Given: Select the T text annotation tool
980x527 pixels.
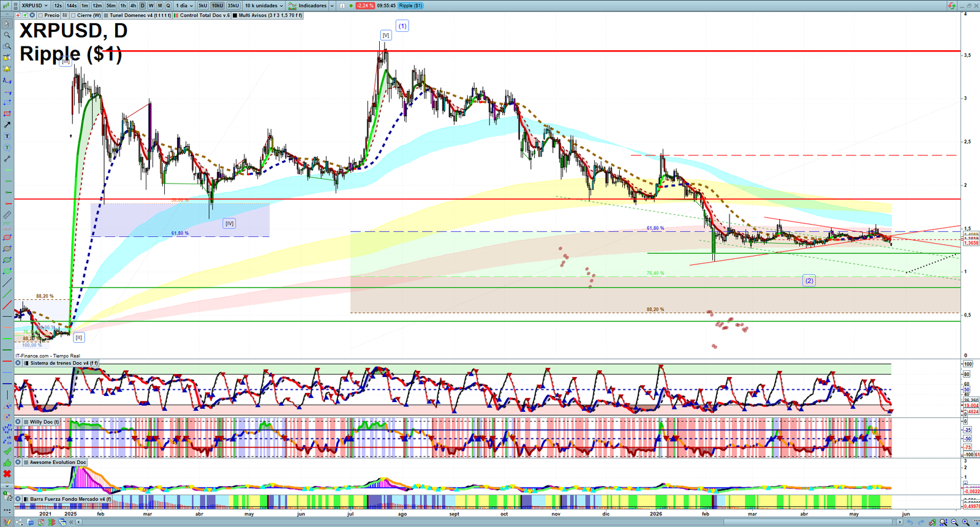Looking at the screenshot, I should [7, 136].
